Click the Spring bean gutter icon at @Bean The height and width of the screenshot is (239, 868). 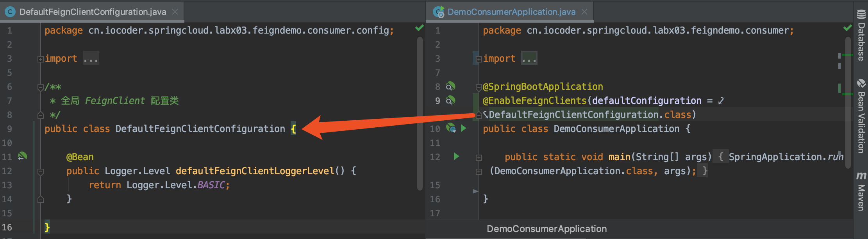22,157
